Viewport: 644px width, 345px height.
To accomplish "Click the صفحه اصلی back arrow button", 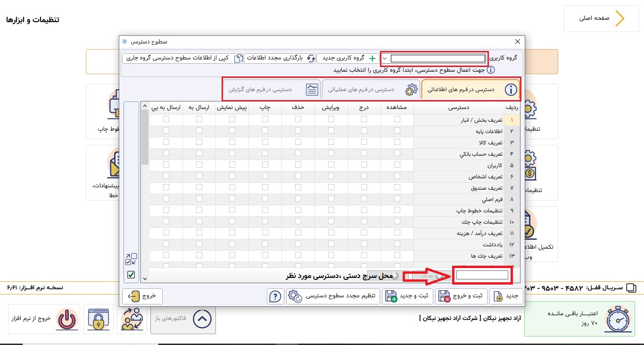I will [x=601, y=18].
